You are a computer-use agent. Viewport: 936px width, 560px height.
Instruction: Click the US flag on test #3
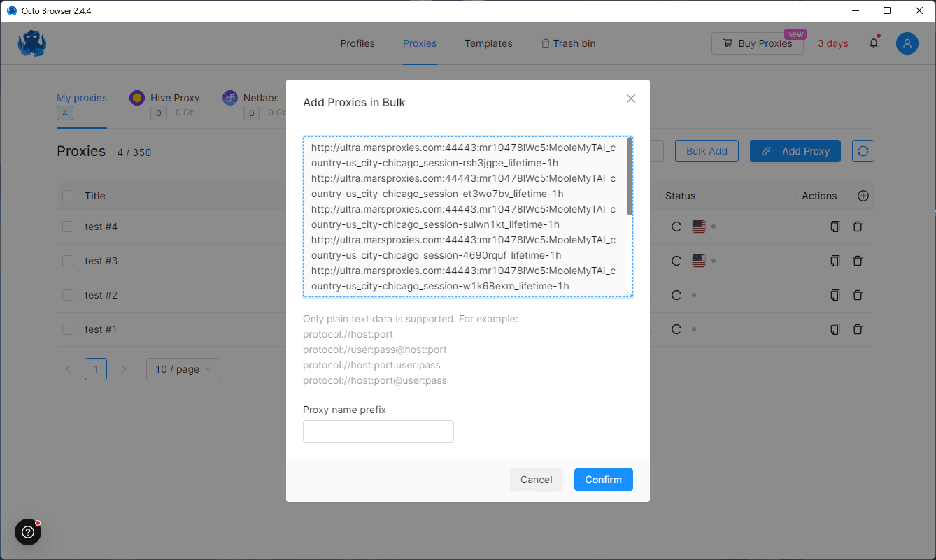[x=698, y=261]
